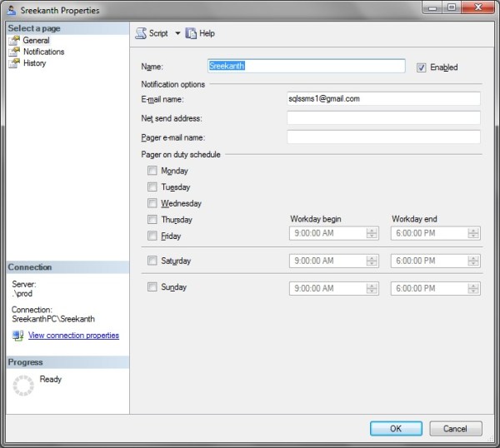This screenshot has width=500, height=448.
Task: Select the General page icon
Action: [14, 40]
